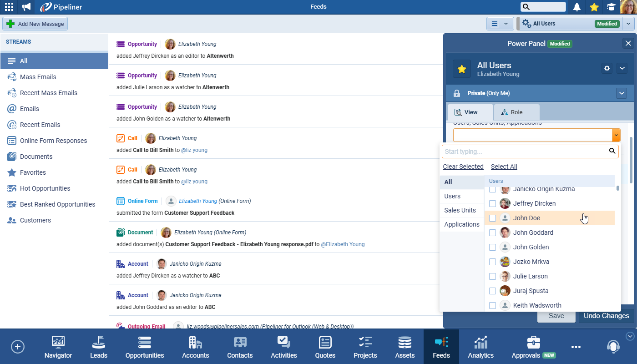Open Navigator from bottom bar
637x364 pixels.
point(58,347)
